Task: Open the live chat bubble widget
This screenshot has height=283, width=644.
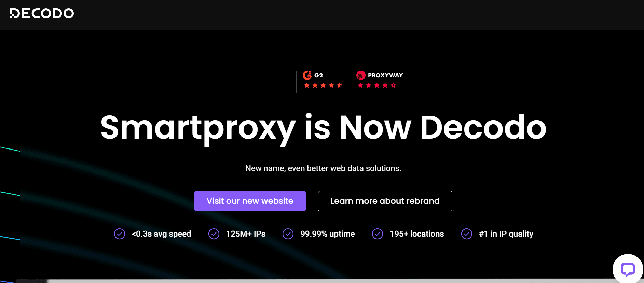Action: tap(628, 269)
